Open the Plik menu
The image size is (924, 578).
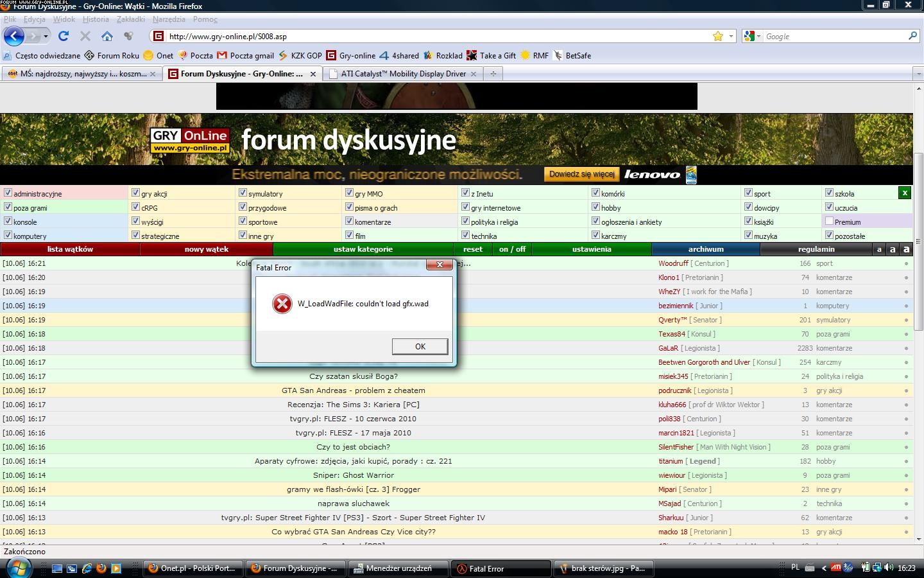point(10,19)
